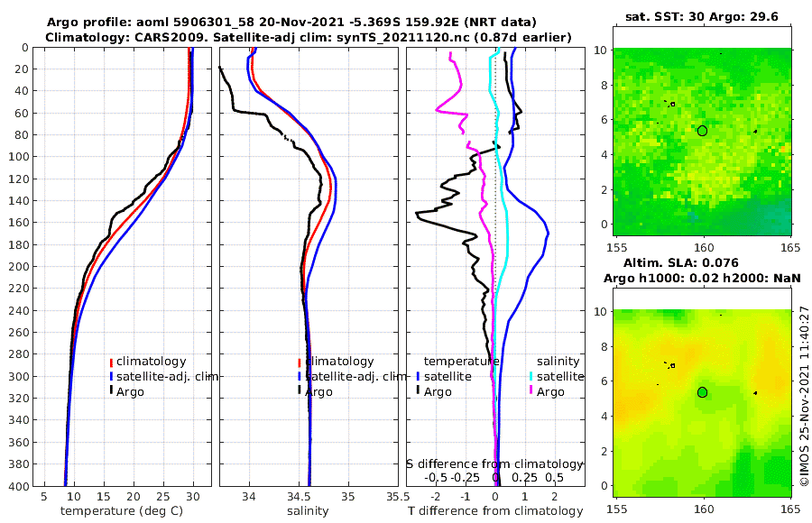Viewport: 812px width, 523px height.
Task: Click the IMOS copyright timestamp text
Action: click(x=804, y=396)
